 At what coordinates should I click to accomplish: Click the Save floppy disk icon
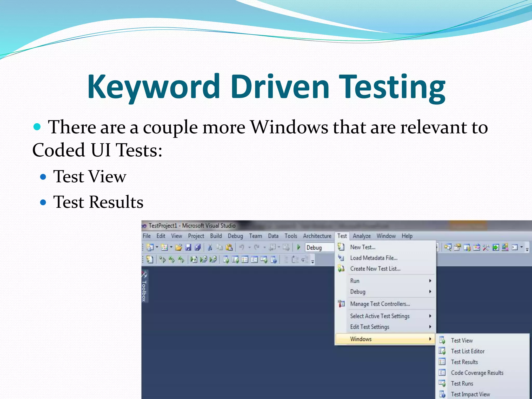click(188, 248)
